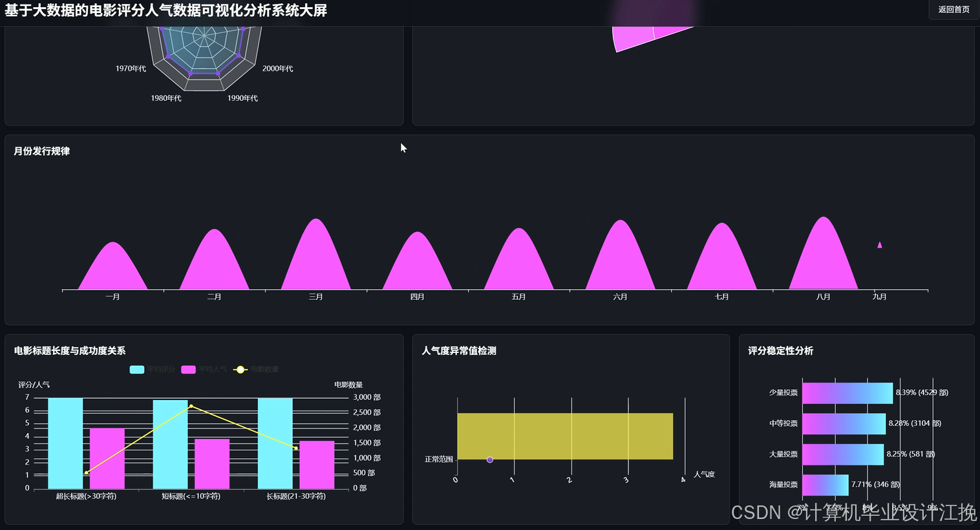Select the 六月 peak in monthly chart
Screen dimensions: 980x530
click(x=621, y=259)
